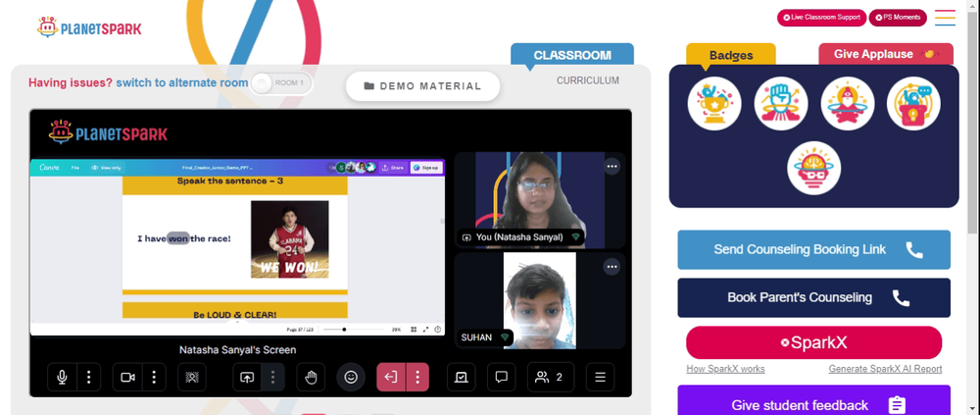
Task: Click the virtual background blur icon
Action: point(192,377)
